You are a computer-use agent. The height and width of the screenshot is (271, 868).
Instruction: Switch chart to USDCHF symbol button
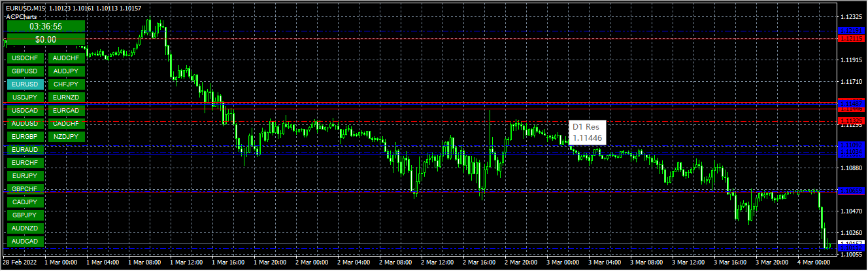pyautogui.click(x=25, y=58)
